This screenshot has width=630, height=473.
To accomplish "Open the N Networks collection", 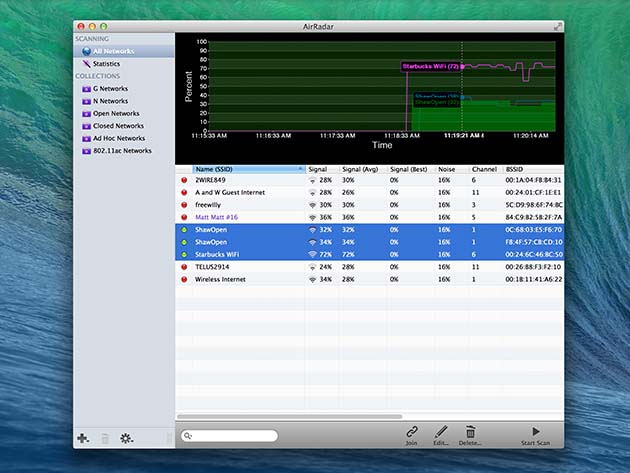I will pos(110,101).
